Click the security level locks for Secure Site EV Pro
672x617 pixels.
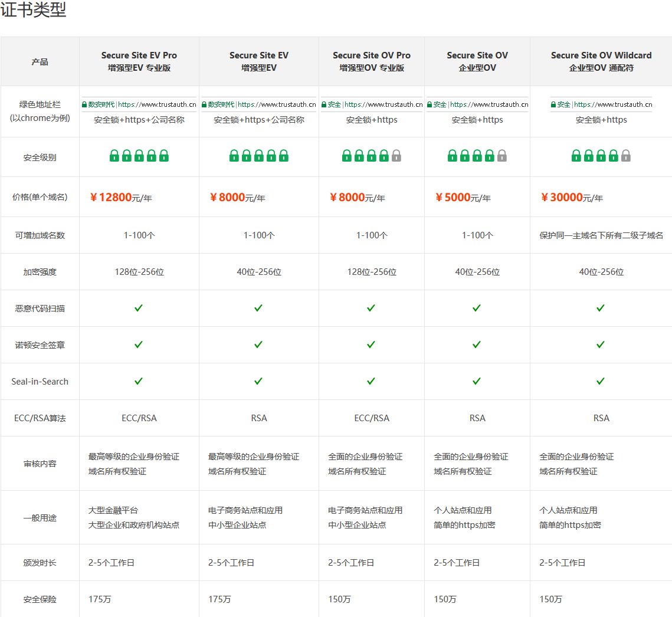click(139, 156)
